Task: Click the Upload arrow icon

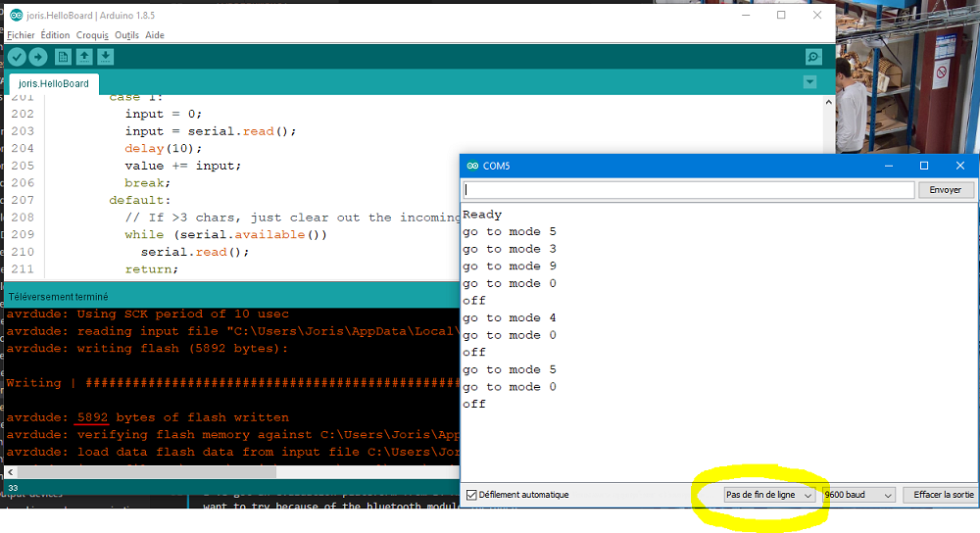Action: pyautogui.click(x=38, y=57)
